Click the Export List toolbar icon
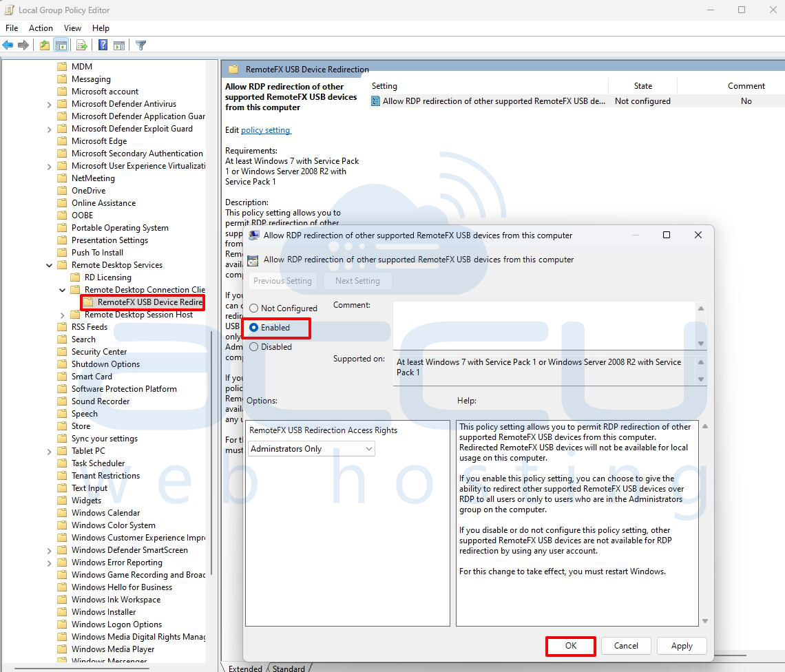The width and height of the screenshot is (785, 672). click(82, 45)
